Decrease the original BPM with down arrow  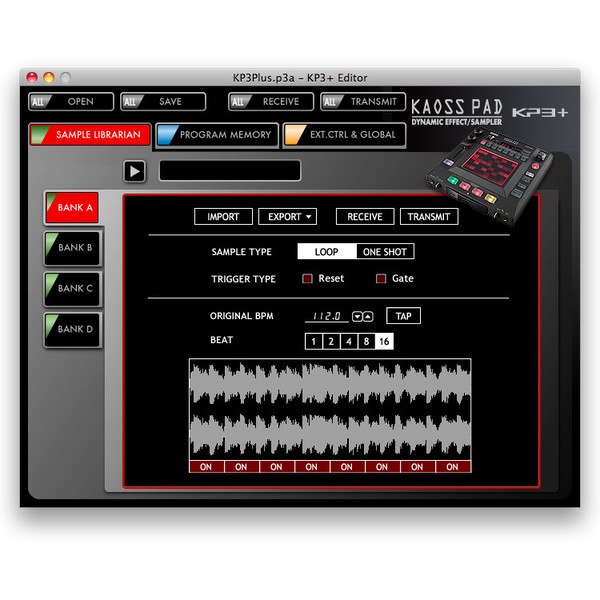tap(357, 316)
